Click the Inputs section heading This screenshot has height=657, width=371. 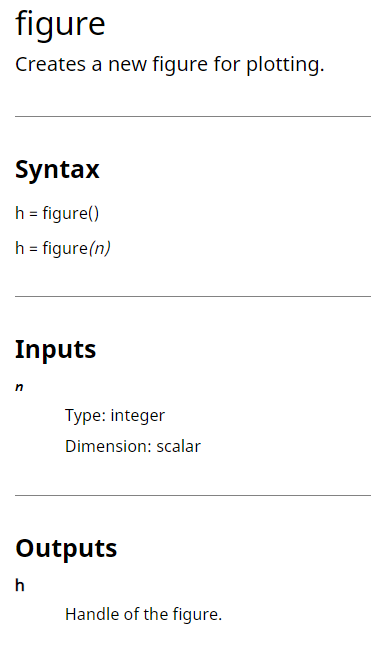56,349
